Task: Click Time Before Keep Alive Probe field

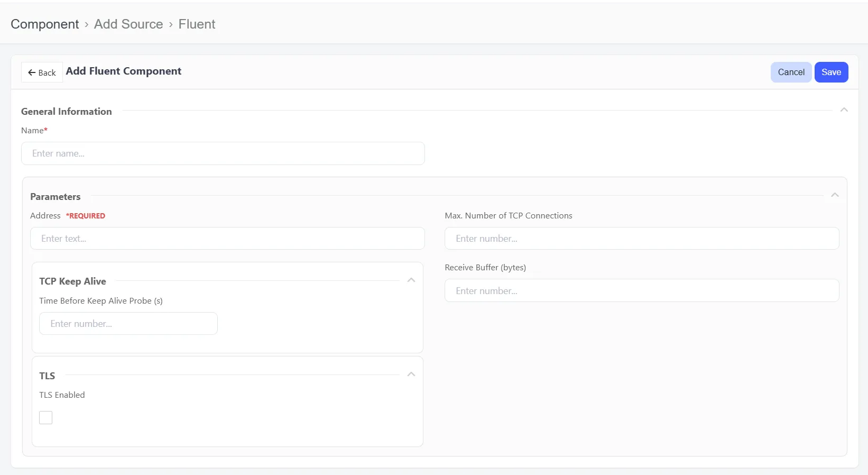Action: tap(128, 324)
